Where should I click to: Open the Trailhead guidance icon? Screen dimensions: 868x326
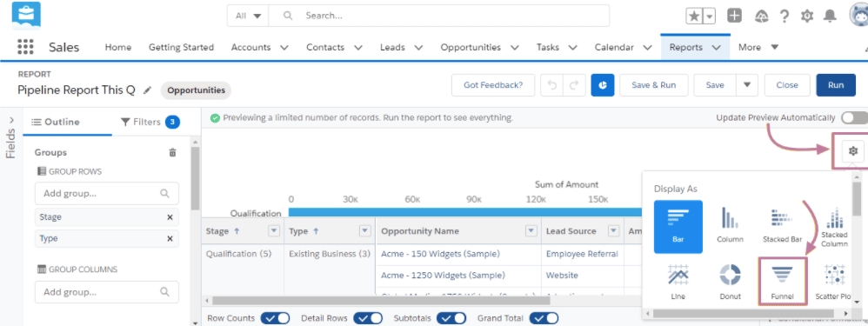762,16
